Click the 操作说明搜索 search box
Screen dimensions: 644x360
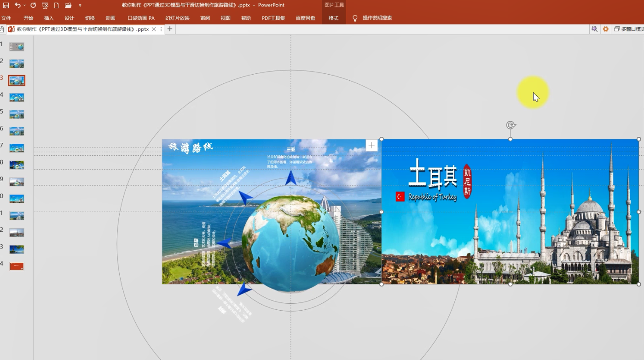point(377,18)
